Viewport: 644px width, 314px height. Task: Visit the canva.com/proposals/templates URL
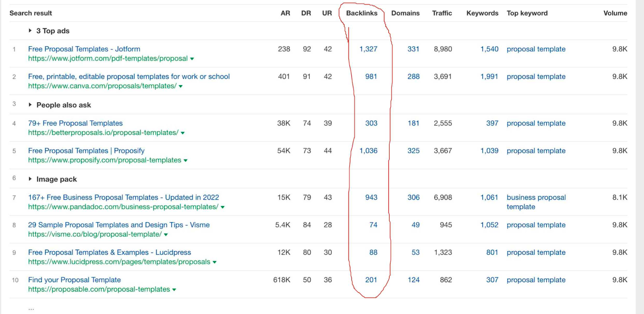point(102,86)
